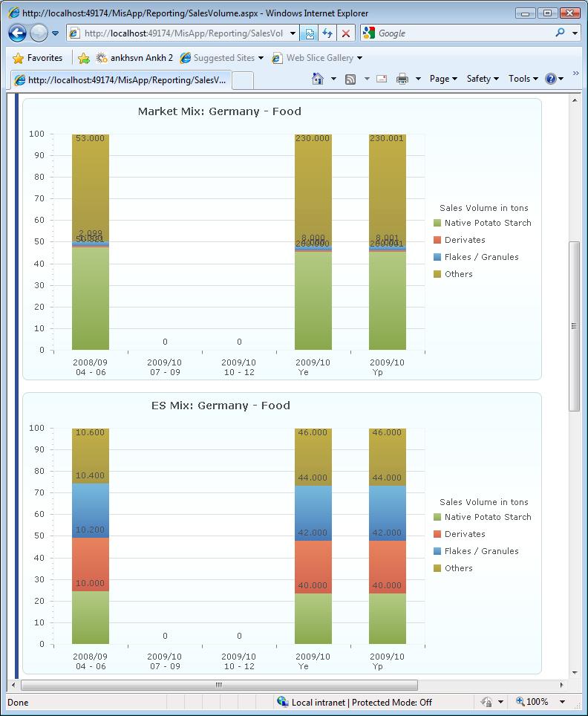This screenshot has width=588, height=716.
Task: Open the ankhsvn Ankh 2 bookmark
Action: [x=134, y=58]
